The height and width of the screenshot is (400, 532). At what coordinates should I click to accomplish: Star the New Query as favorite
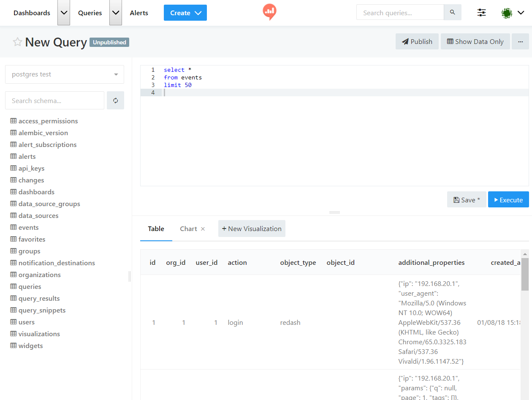click(17, 42)
